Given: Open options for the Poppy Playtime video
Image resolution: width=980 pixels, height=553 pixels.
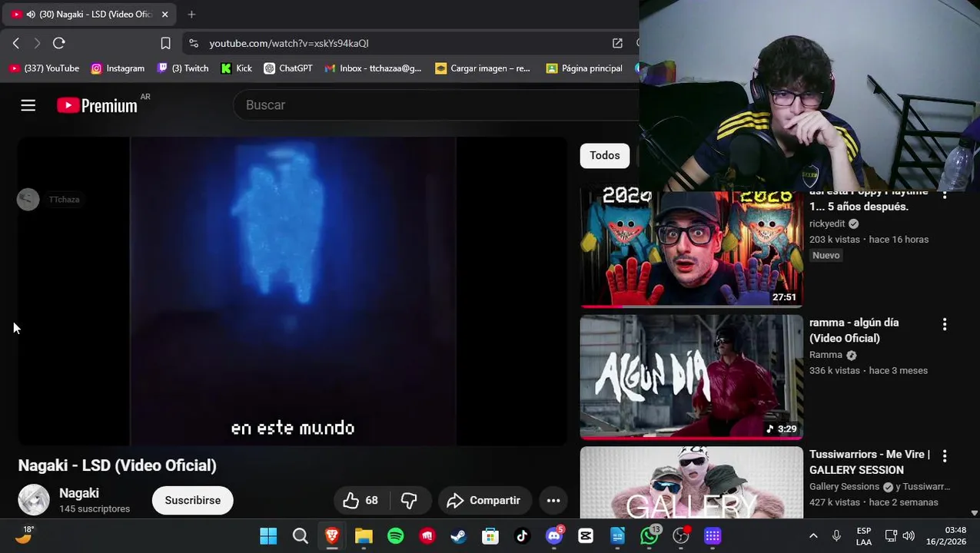Looking at the screenshot, I should click(x=945, y=194).
